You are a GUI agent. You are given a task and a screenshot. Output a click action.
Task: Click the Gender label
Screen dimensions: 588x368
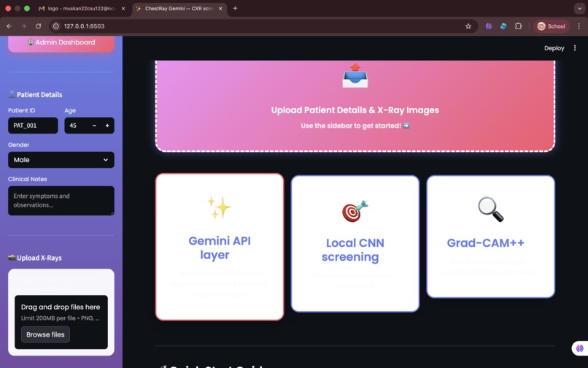[x=18, y=145]
